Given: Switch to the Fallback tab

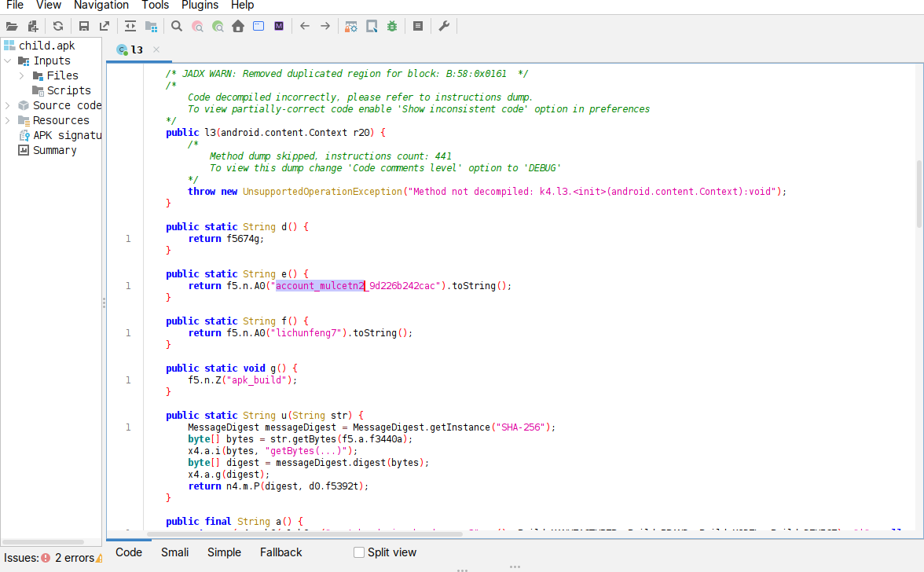Looking at the screenshot, I should click(281, 552).
